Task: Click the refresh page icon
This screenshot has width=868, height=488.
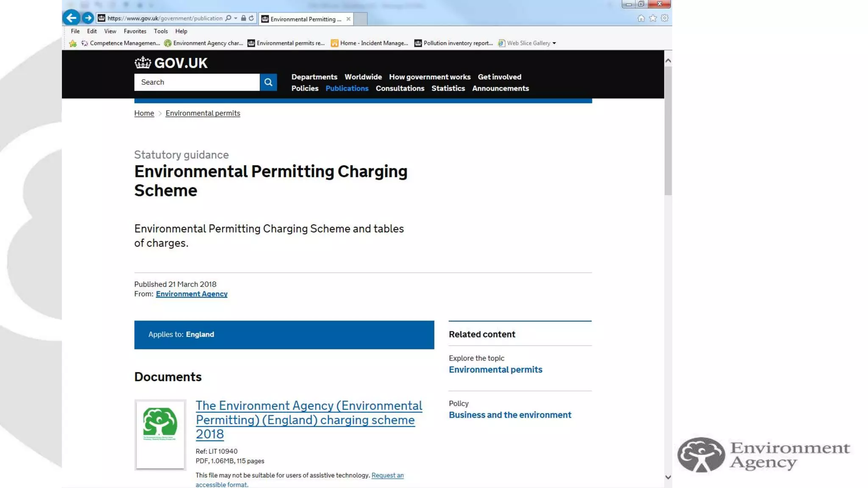Action: [x=251, y=18]
